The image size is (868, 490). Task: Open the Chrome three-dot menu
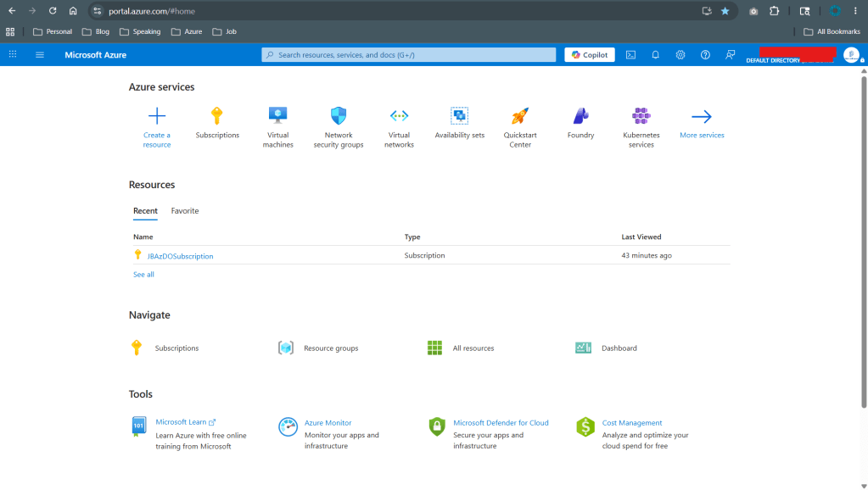(x=855, y=11)
